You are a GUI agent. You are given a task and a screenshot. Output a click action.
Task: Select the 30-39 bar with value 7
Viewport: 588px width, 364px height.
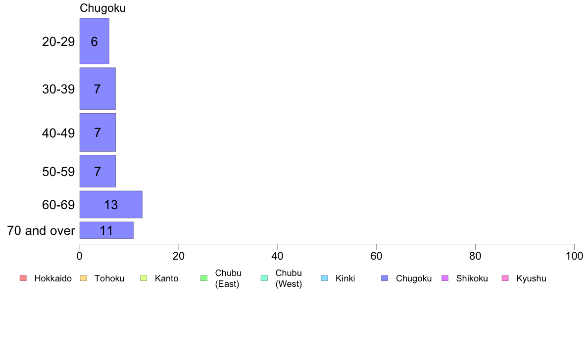[98, 89]
